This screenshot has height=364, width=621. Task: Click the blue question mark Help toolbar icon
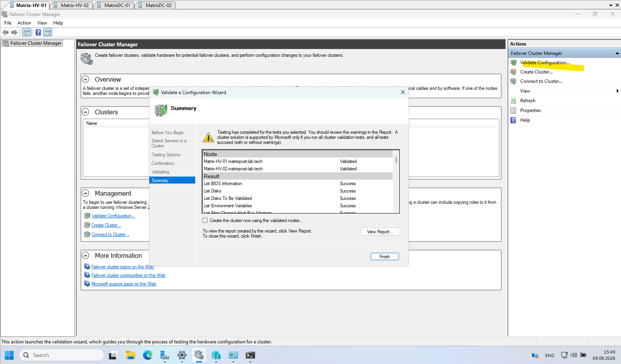[38, 32]
